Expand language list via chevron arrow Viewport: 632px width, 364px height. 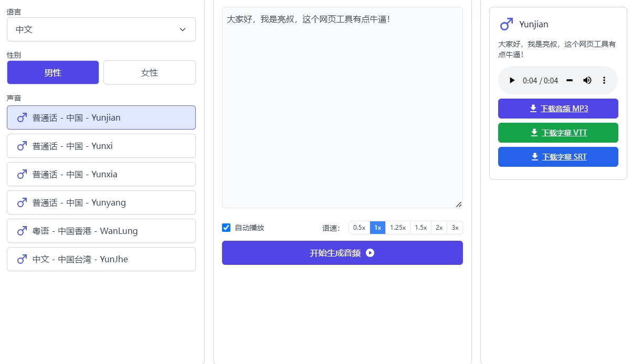(x=183, y=29)
